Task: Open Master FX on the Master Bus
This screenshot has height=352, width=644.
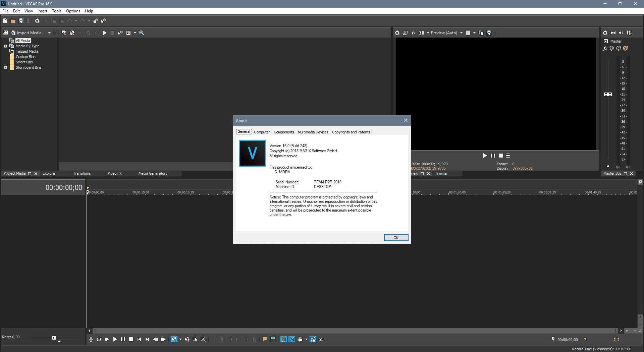Action: (605, 48)
